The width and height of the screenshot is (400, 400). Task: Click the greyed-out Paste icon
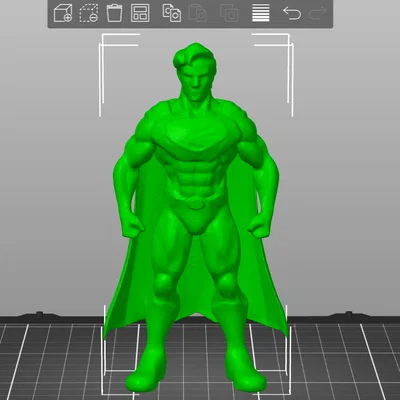[198, 13]
